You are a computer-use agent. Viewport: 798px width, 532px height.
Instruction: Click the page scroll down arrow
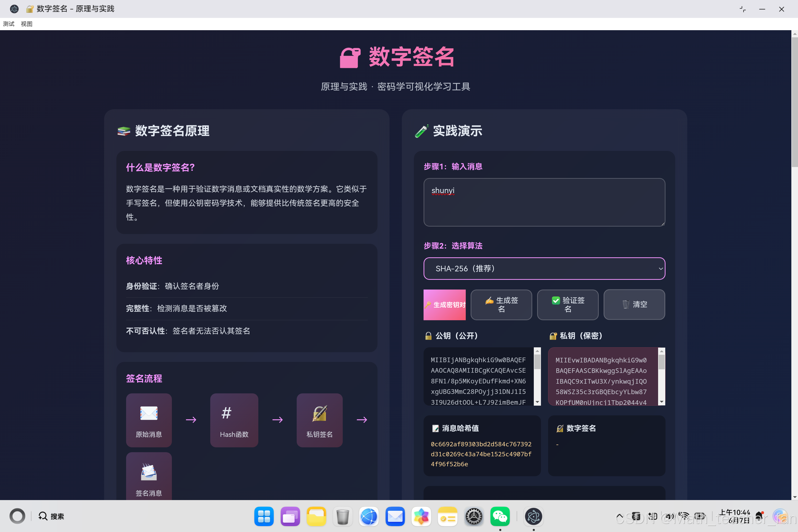coord(795,497)
